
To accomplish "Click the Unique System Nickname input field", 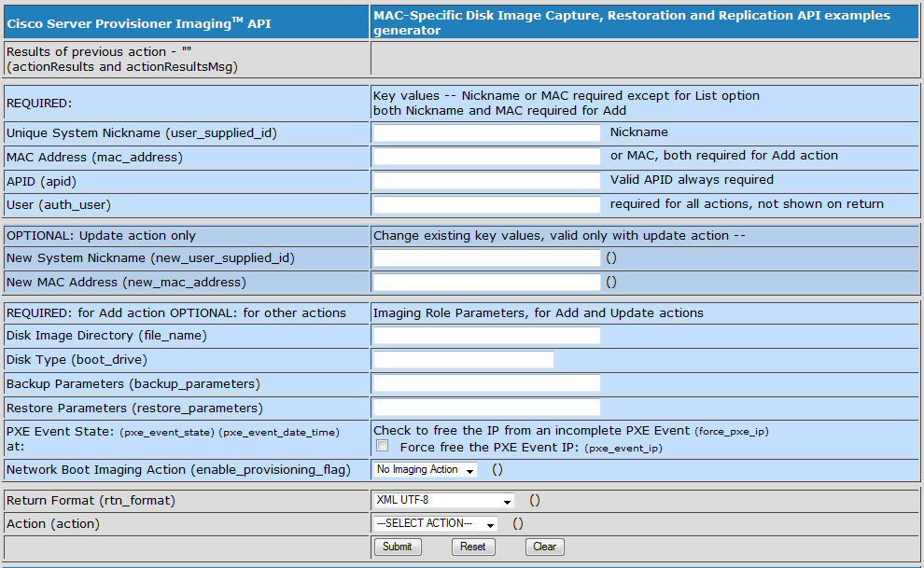I will click(487, 133).
